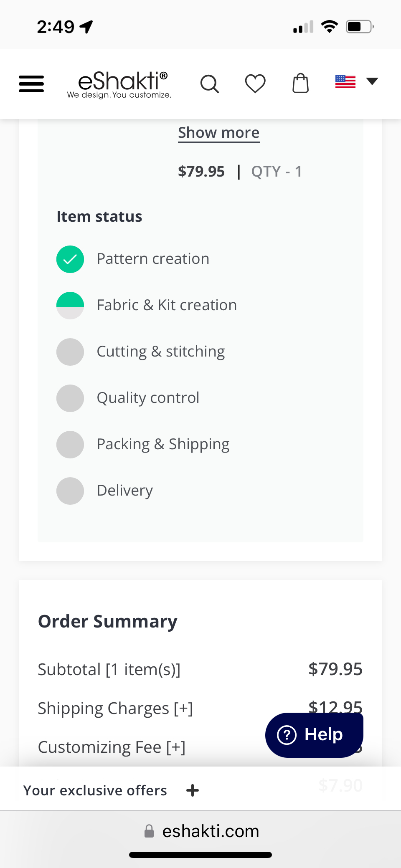Tap the lock icon beside eshakti.com
The height and width of the screenshot is (868, 401).
[149, 831]
